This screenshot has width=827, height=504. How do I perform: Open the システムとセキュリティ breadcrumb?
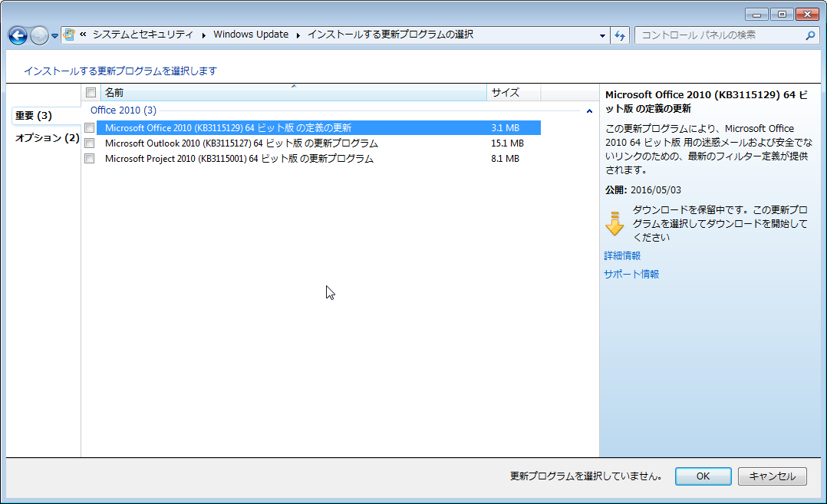143,35
